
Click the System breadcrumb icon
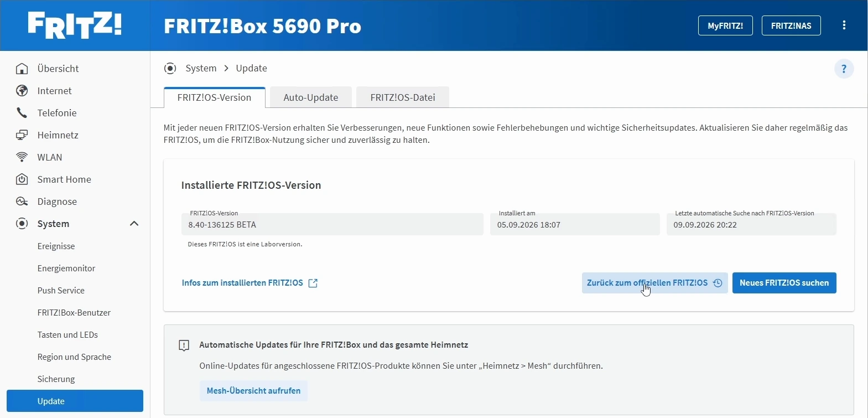pyautogui.click(x=170, y=68)
